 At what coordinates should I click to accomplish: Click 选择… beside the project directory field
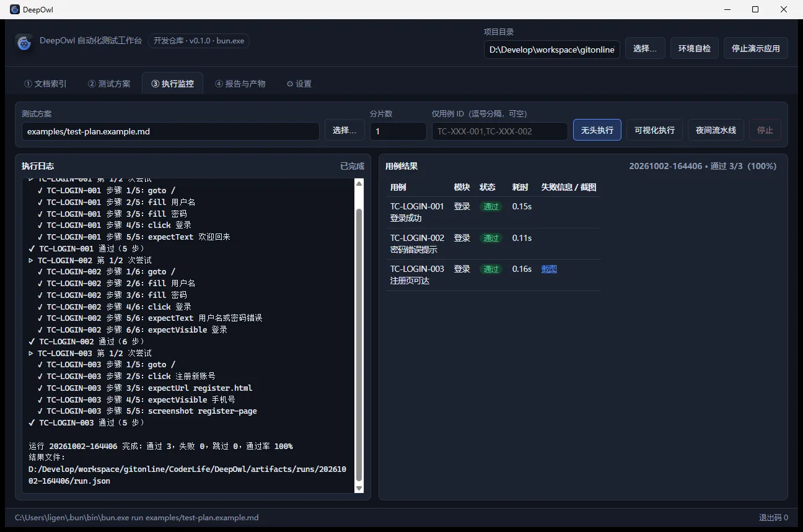tap(645, 48)
